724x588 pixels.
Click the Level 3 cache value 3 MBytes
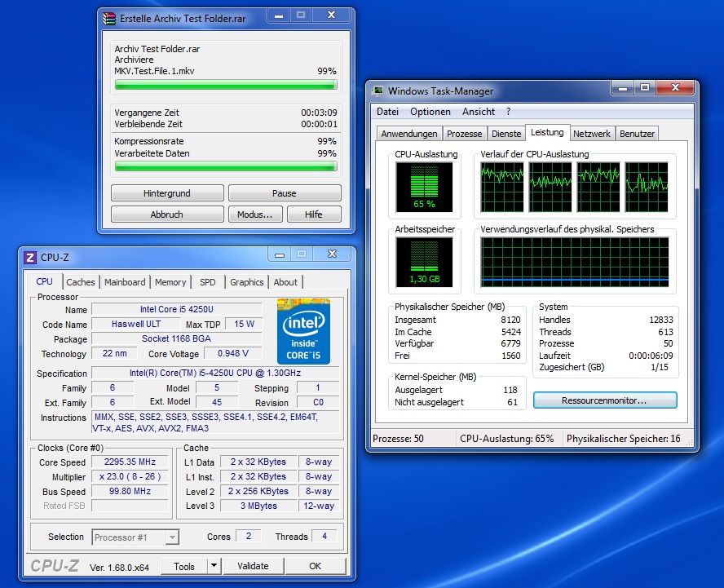(258, 506)
